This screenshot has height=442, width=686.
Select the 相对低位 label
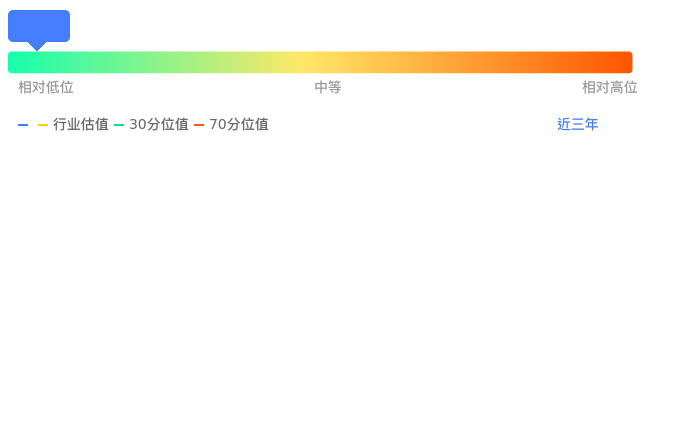[x=46, y=88]
